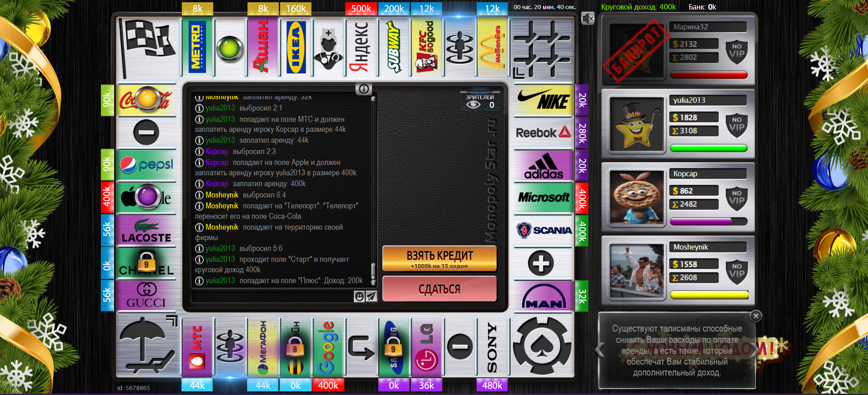Click the game log scrollbar
868x395 pixels.
point(373,190)
